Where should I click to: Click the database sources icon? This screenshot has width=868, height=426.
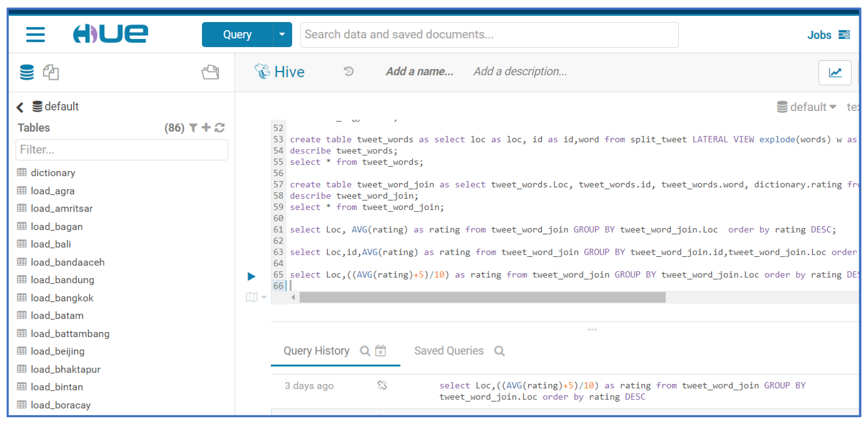click(27, 72)
